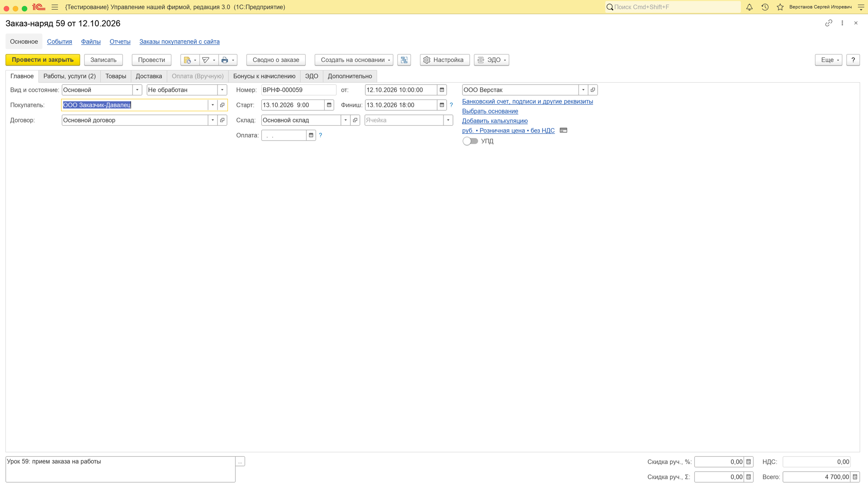Switch to Бонусы к начислению tab
Image resolution: width=868 pixels, height=488 pixels.
coord(264,76)
